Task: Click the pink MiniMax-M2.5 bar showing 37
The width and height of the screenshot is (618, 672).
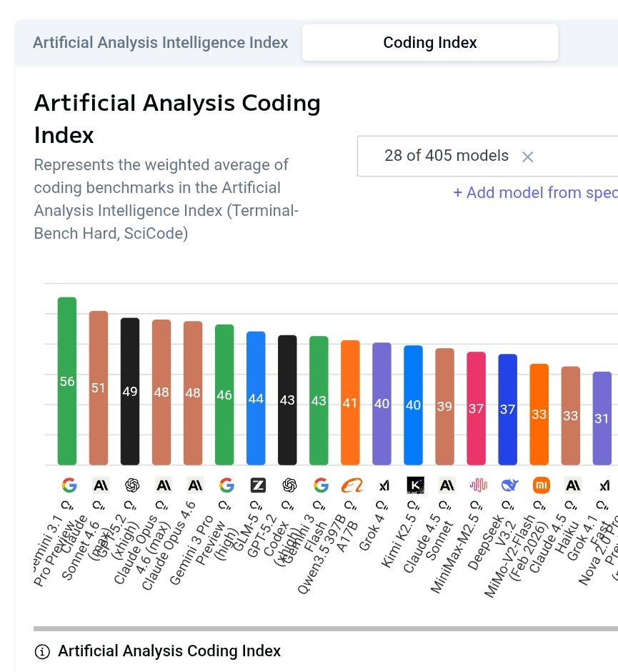Action: pos(477,408)
